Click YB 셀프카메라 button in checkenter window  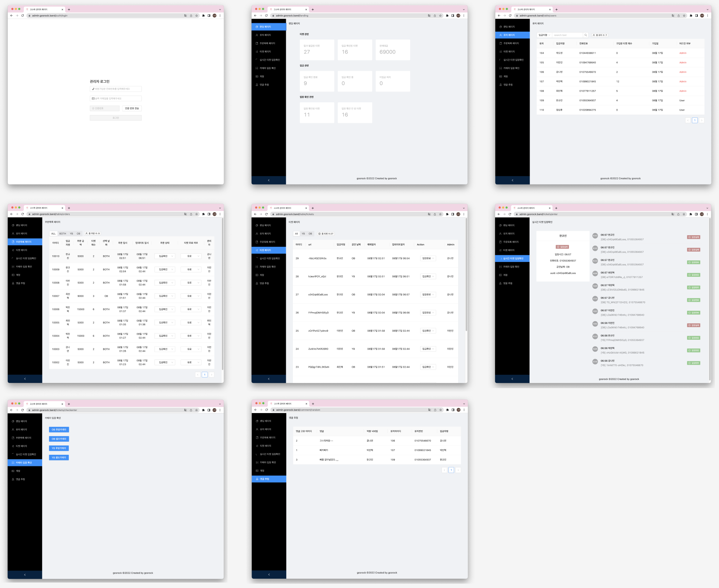[59, 457]
